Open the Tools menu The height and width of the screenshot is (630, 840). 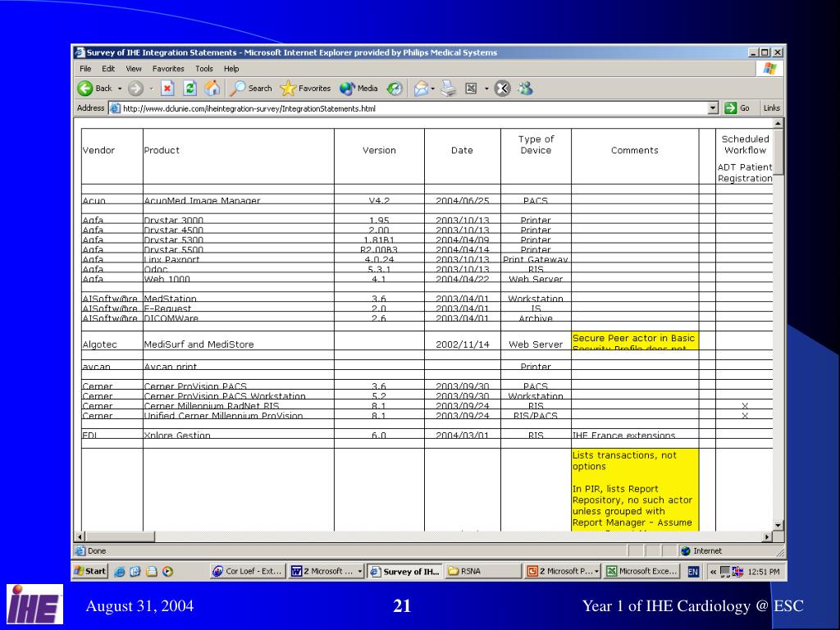pos(204,69)
